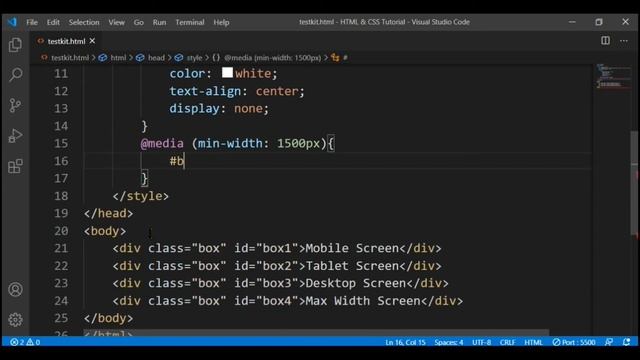Click line number 21 in the gutter
This screenshot has height=360, width=640.
tap(61, 249)
